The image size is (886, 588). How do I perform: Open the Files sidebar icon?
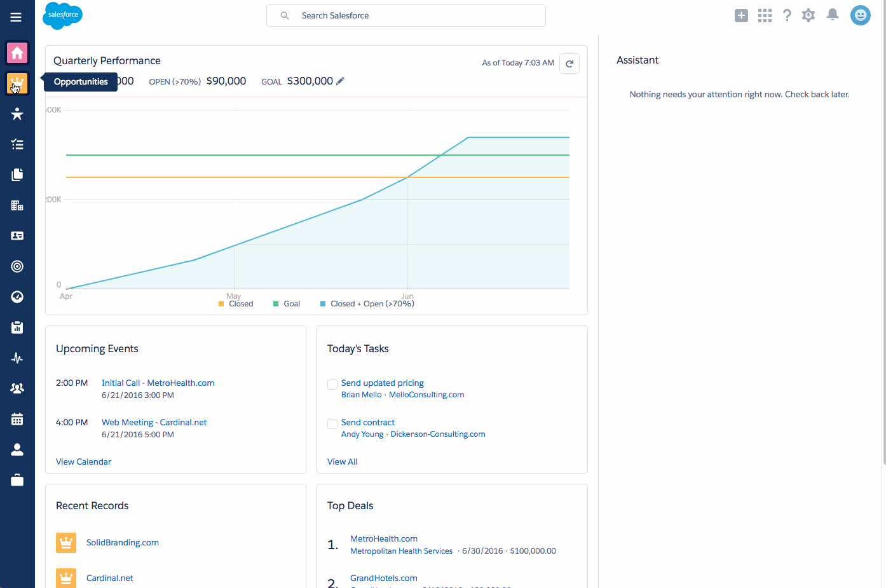[17, 175]
